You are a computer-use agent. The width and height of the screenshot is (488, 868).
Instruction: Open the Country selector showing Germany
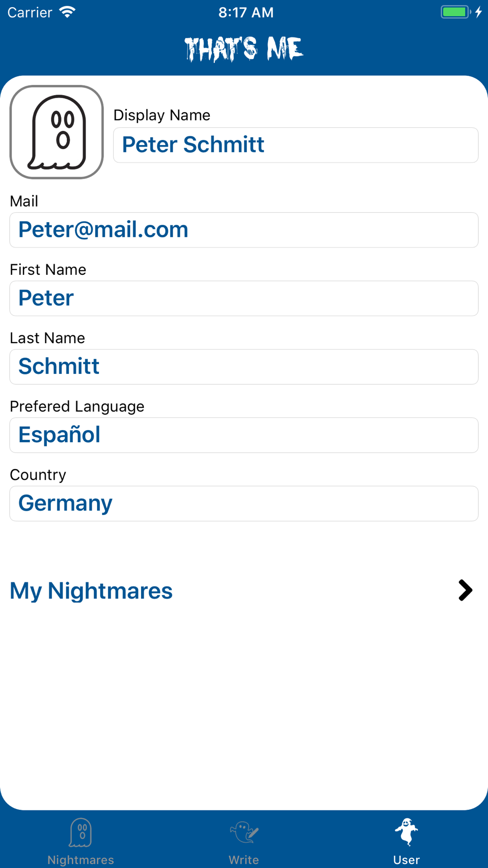244,503
